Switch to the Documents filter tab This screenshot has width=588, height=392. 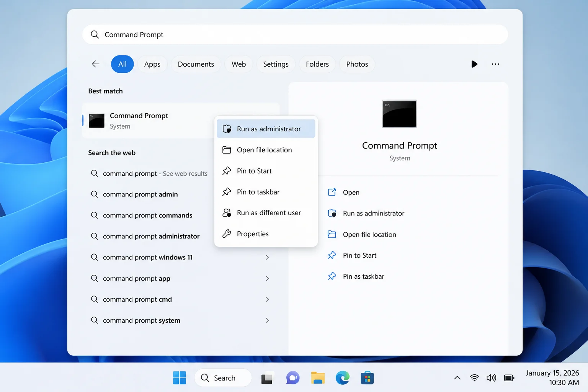click(196, 64)
